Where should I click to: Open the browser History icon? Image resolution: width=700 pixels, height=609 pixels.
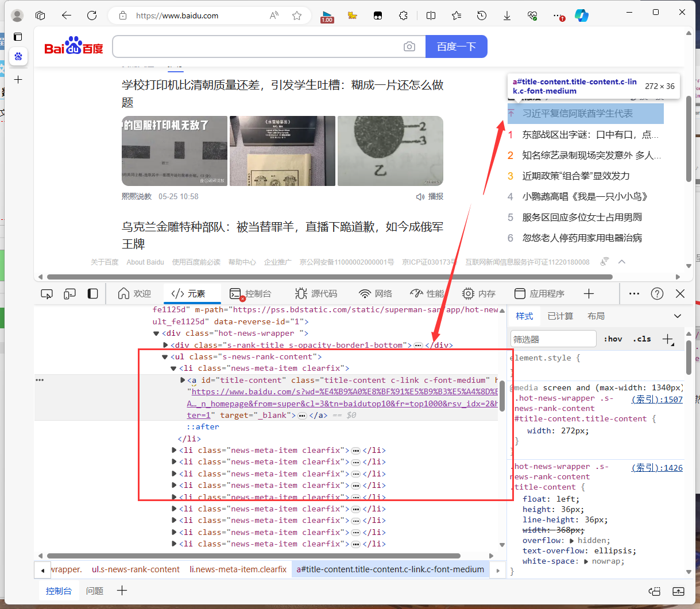point(482,16)
